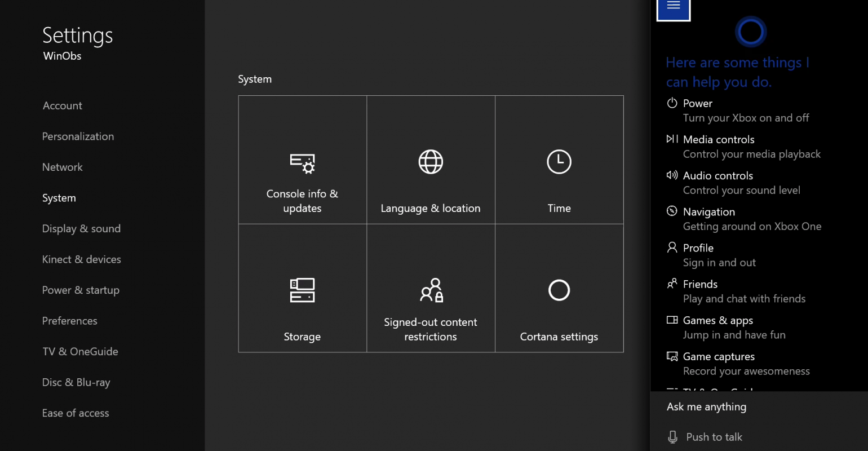Click the Storage drive icon
This screenshot has width=868, height=451.
tap(302, 290)
